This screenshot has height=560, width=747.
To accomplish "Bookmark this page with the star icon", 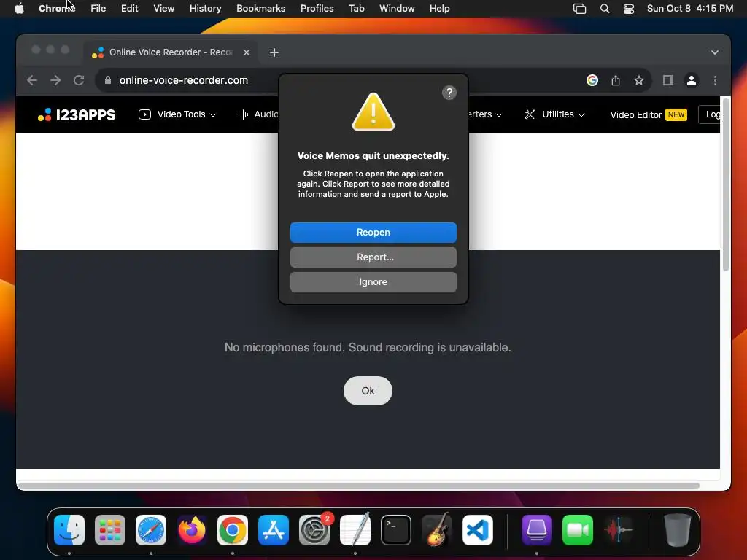I will 639,80.
